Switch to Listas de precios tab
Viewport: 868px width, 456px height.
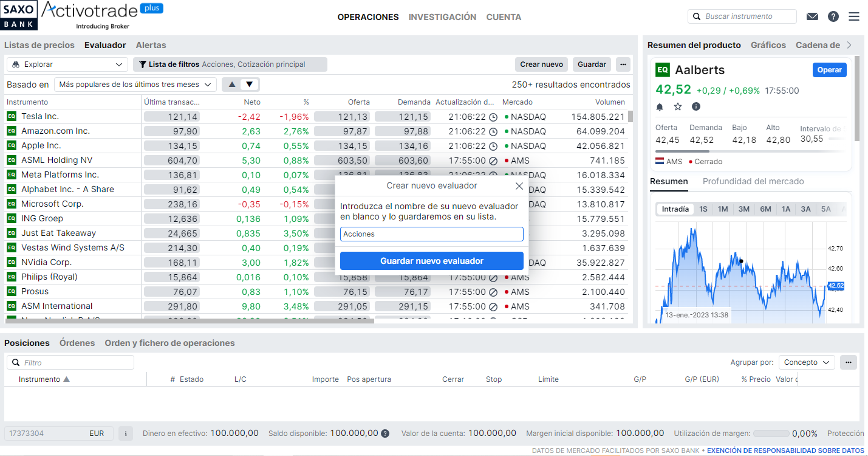click(x=39, y=45)
